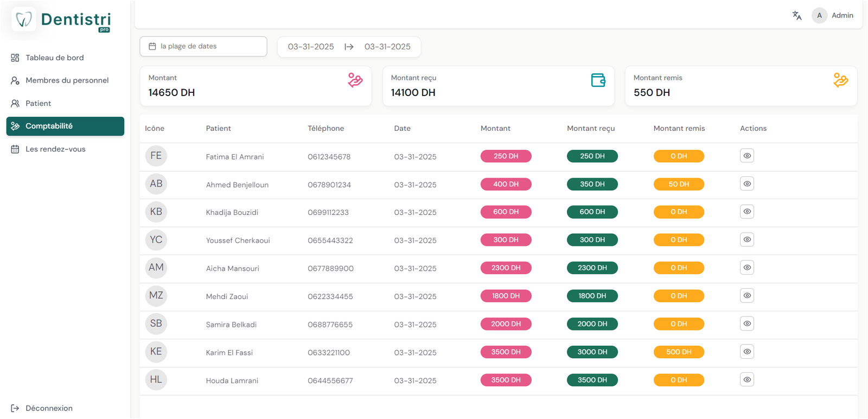Screen dimensions: 868x419
Task: Navigate to the Patient page in the sidebar
Action: pos(38,103)
